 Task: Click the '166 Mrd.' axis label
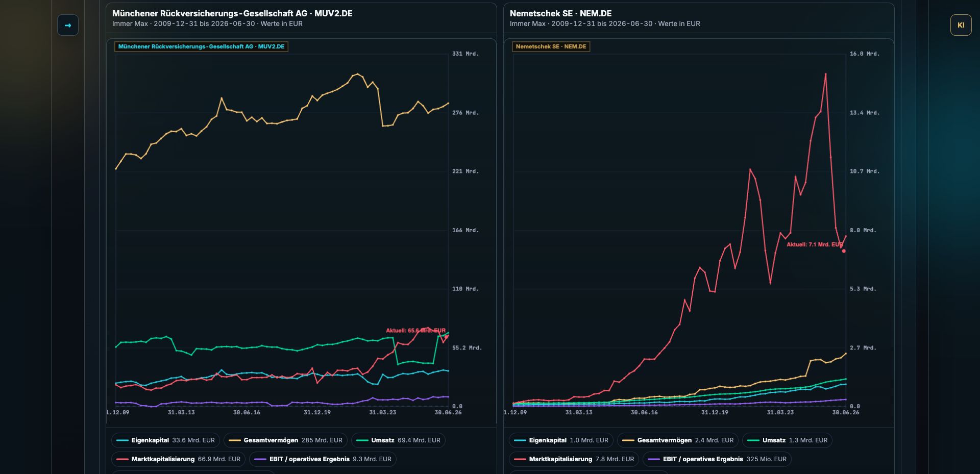pos(465,231)
